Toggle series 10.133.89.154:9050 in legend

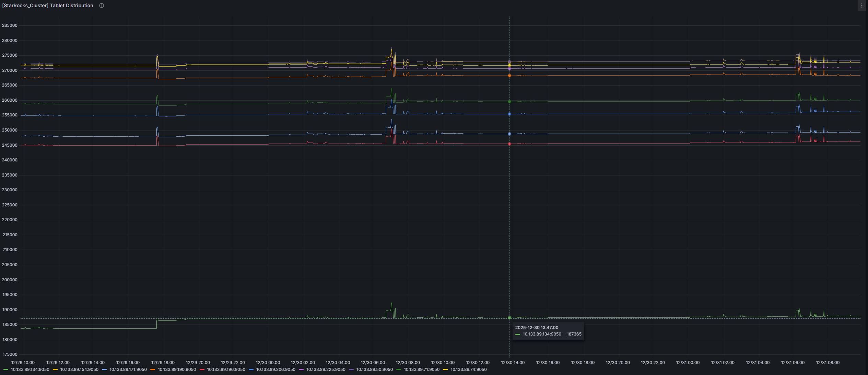(79, 370)
